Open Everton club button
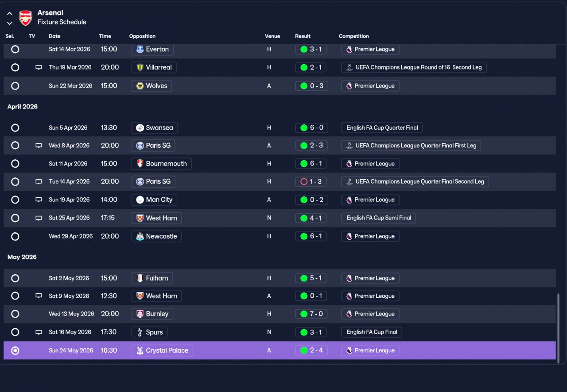Viewport: 567px width, 392px height. 152,49
